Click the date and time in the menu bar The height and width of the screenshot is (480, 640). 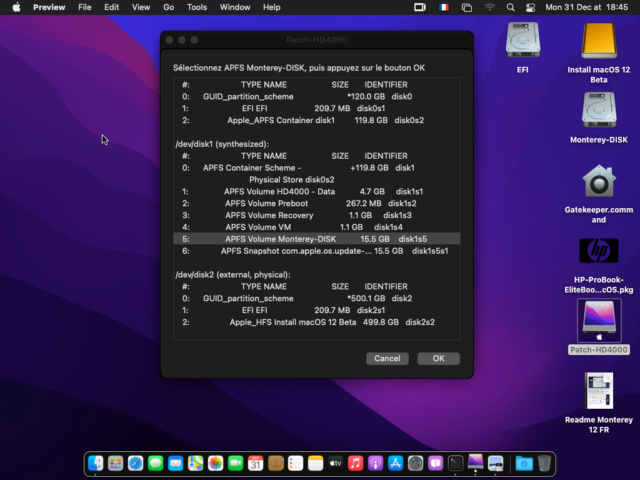coord(587,7)
